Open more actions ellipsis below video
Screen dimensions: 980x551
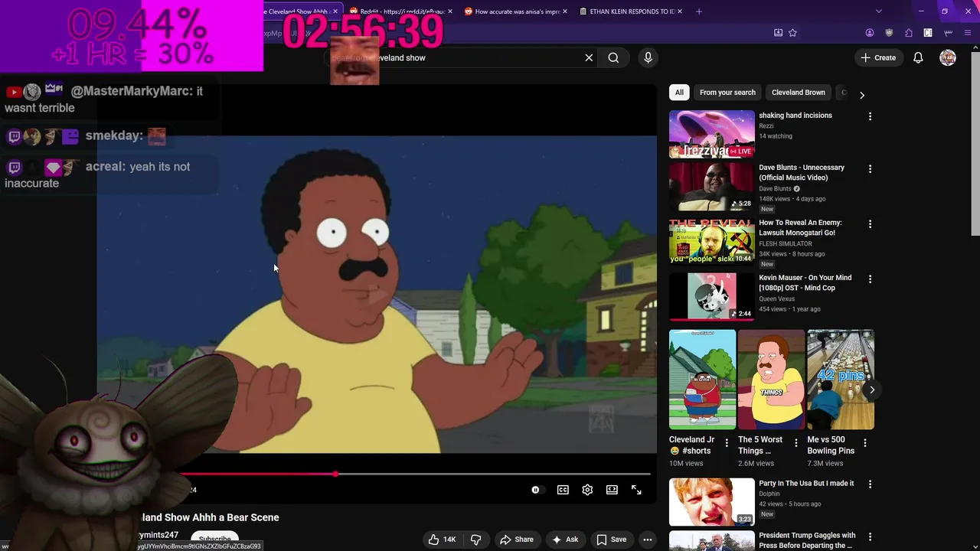(648, 540)
